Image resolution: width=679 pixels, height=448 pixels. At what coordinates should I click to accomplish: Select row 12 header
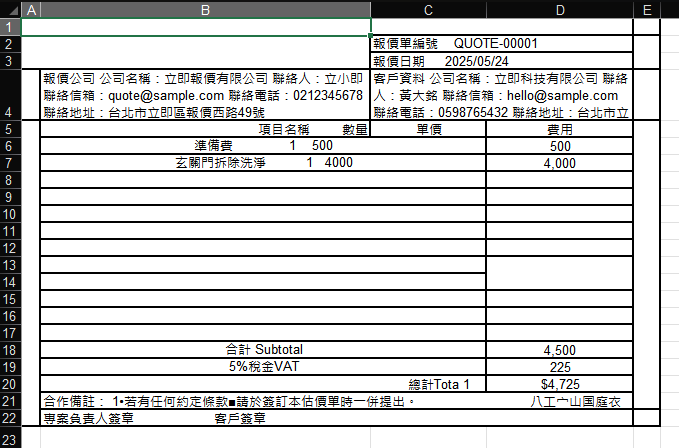click(x=10, y=248)
